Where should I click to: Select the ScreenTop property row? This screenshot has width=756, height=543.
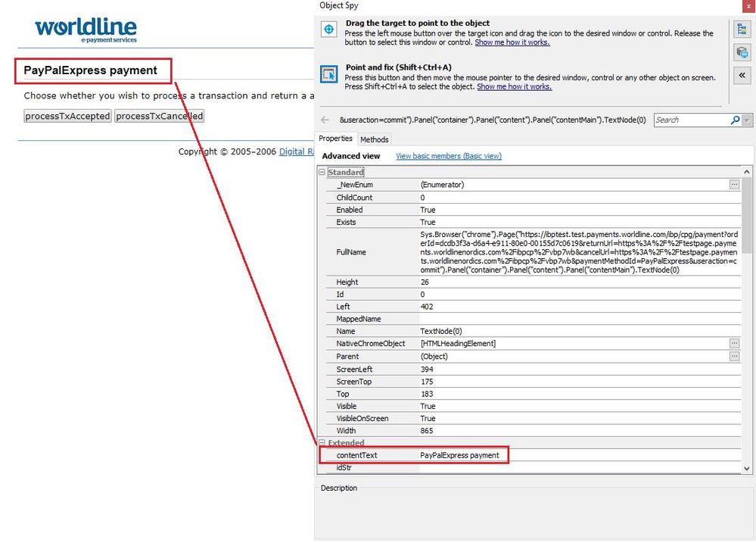tap(533, 381)
